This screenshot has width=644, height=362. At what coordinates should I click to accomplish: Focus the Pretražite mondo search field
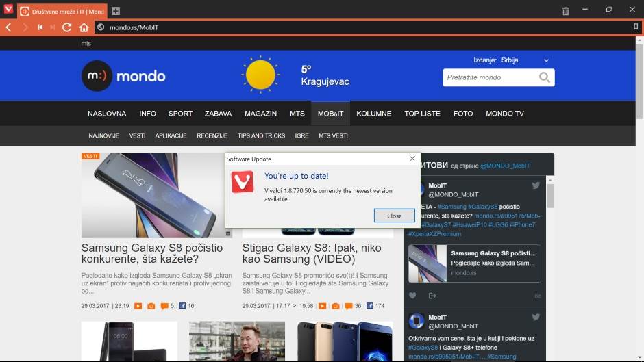click(489, 77)
